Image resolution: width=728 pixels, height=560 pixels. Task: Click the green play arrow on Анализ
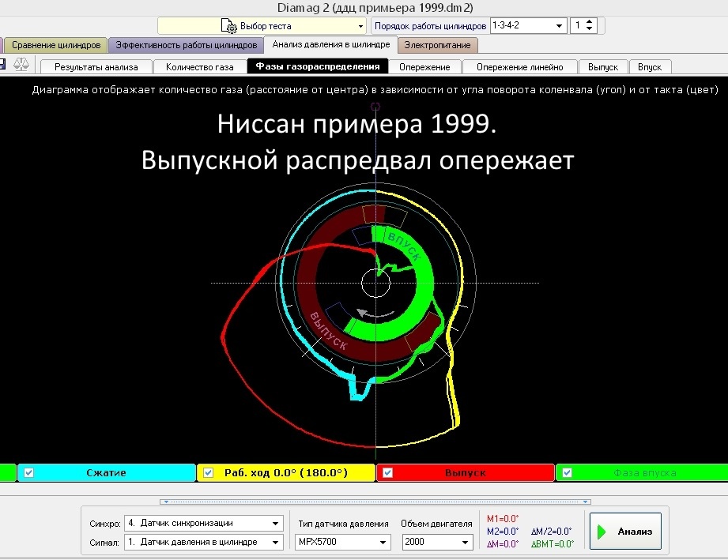(602, 532)
